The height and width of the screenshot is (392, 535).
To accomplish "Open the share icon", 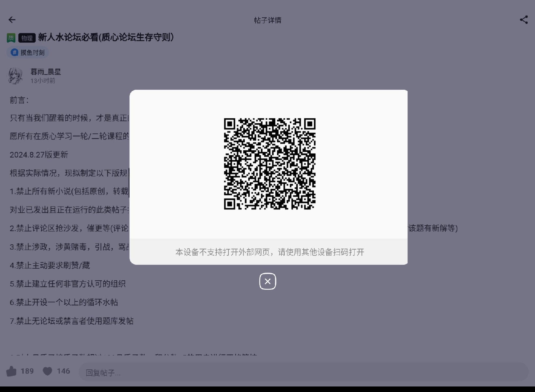I will click(524, 20).
